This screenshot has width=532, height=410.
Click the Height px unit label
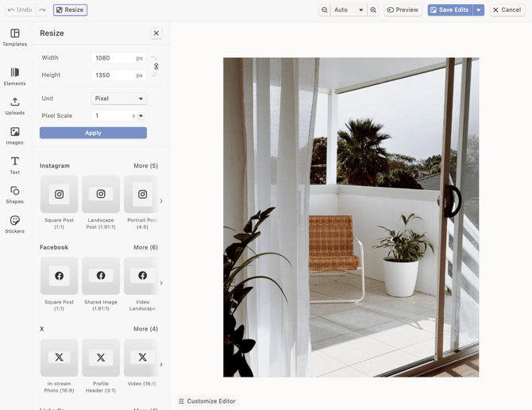coord(140,75)
